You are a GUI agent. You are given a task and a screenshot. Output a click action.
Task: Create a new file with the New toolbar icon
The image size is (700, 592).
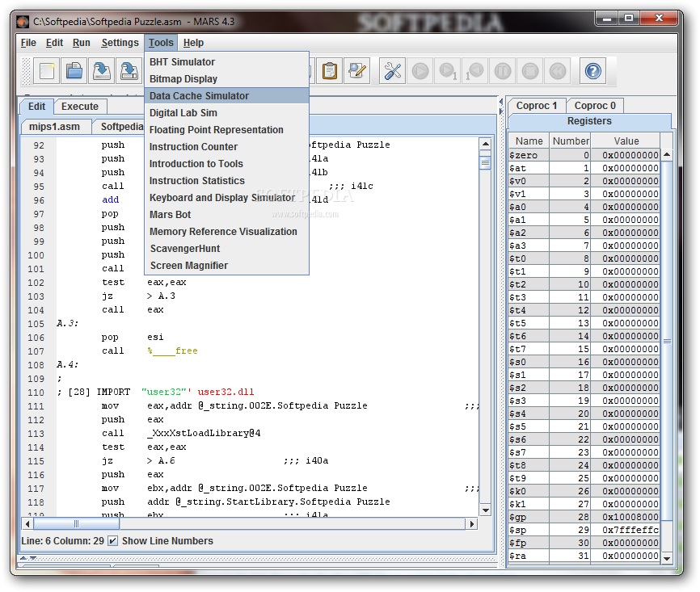pos(47,71)
